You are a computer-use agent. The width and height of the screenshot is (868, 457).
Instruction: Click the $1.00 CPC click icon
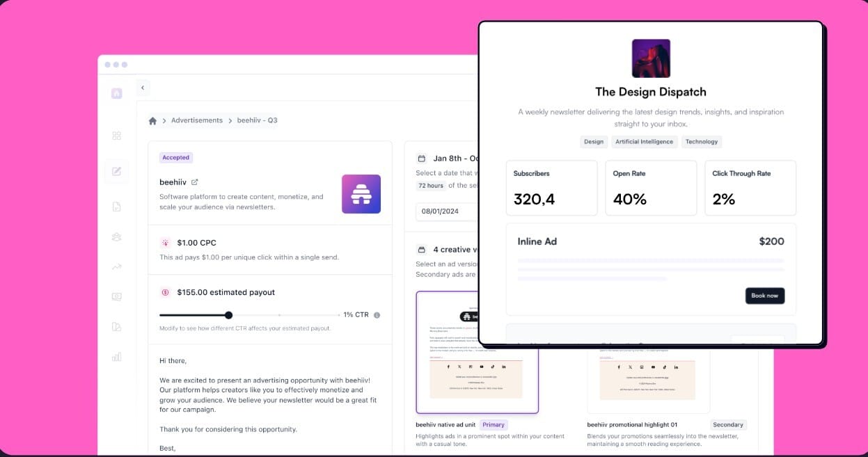point(166,243)
